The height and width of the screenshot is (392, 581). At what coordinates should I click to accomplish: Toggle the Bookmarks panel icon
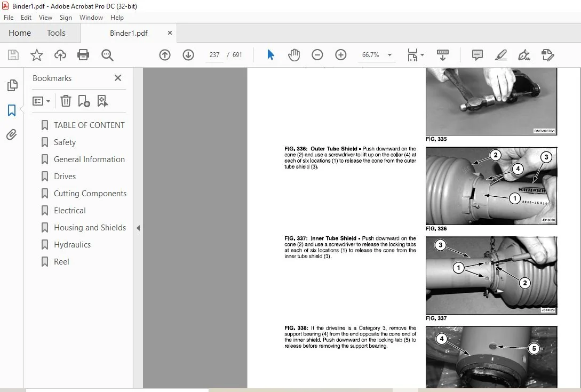[12, 110]
